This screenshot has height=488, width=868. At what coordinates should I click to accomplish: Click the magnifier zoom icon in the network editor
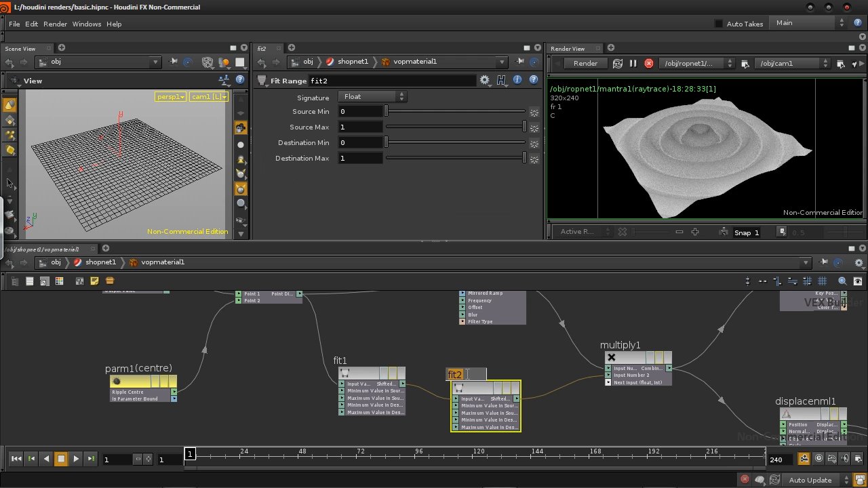[842, 280]
